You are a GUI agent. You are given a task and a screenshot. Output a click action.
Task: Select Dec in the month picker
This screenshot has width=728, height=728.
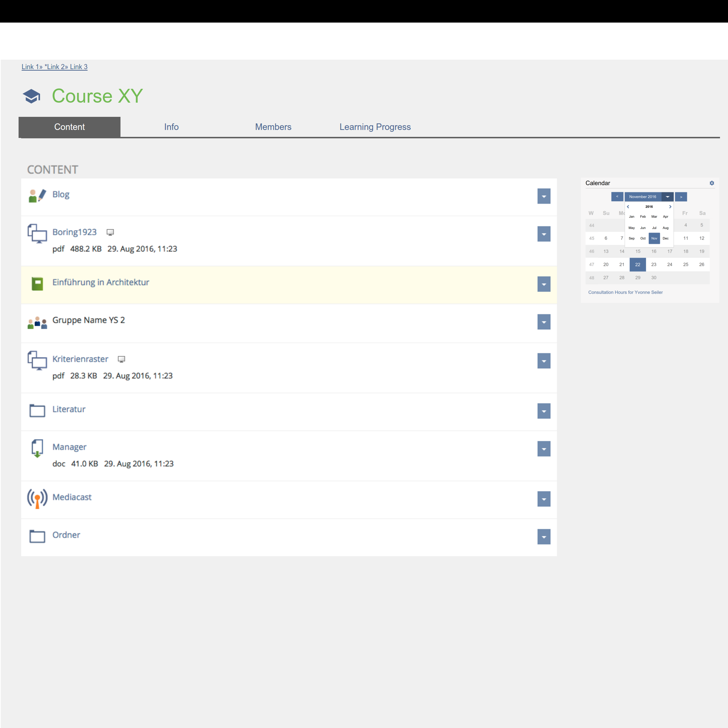pyautogui.click(x=665, y=238)
